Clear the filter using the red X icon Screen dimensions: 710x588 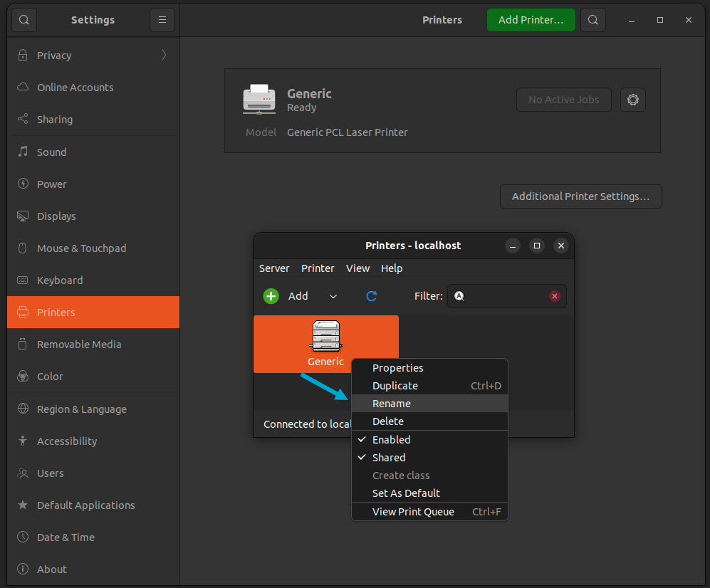coord(555,295)
